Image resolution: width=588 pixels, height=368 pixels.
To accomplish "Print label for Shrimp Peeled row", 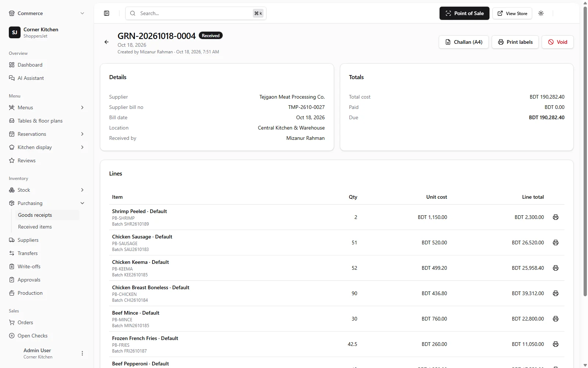I will point(556,217).
